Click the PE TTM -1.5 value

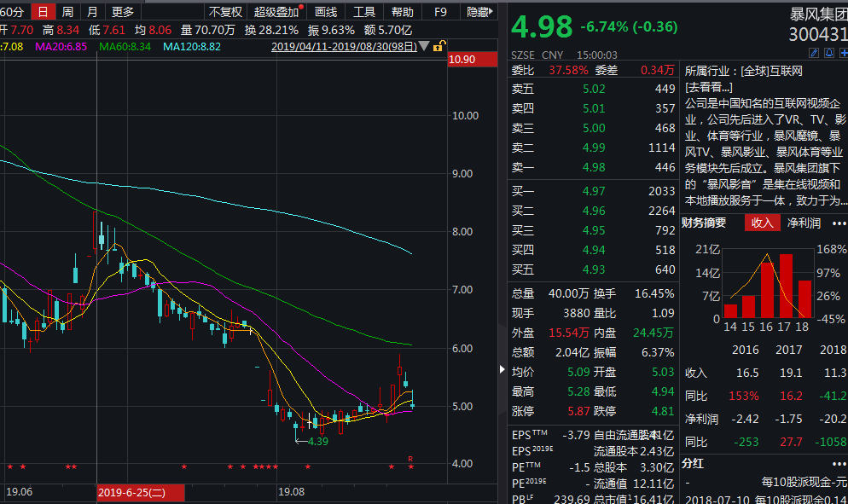[578, 467]
